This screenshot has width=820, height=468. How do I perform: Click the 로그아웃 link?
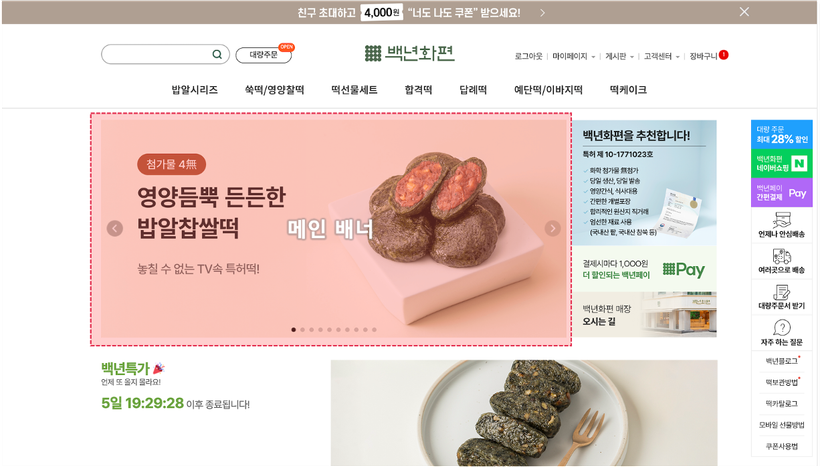[x=528, y=56]
